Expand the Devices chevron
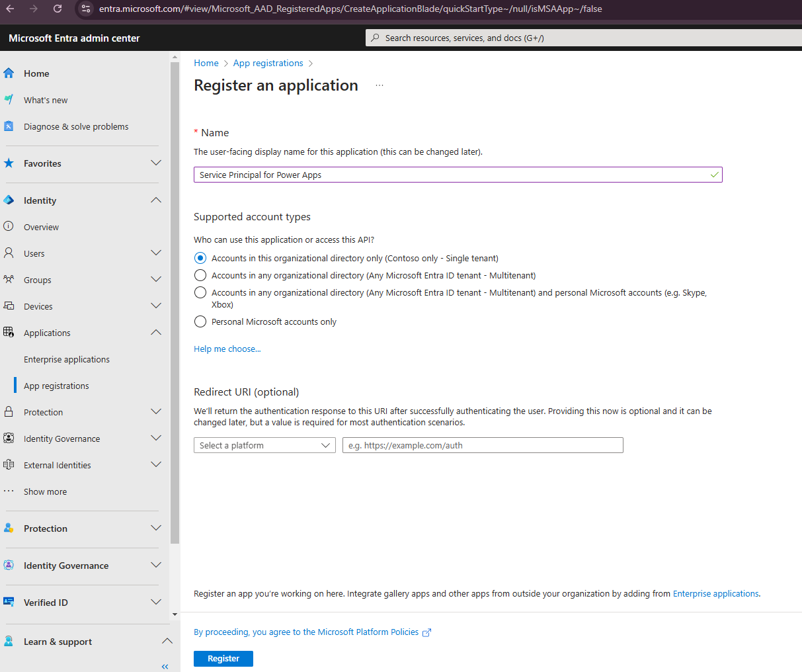The height and width of the screenshot is (672, 802). tap(156, 306)
